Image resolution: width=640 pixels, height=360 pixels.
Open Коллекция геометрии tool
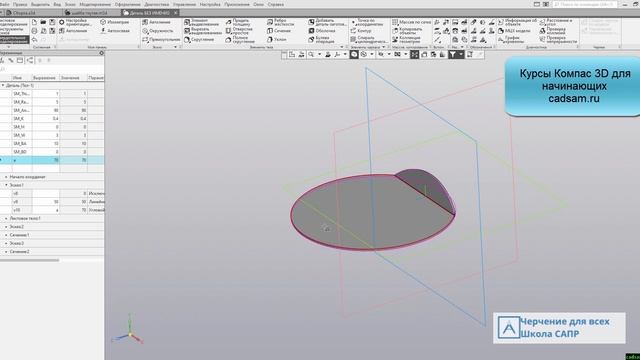tap(407, 40)
